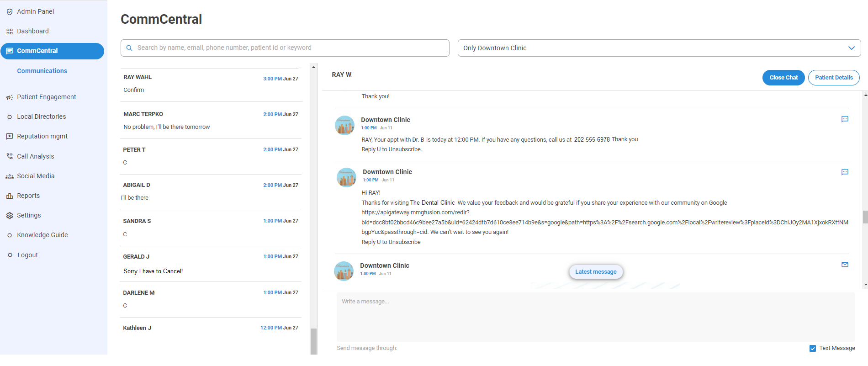Click the email envelope icon on last message

[x=845, y=265]
